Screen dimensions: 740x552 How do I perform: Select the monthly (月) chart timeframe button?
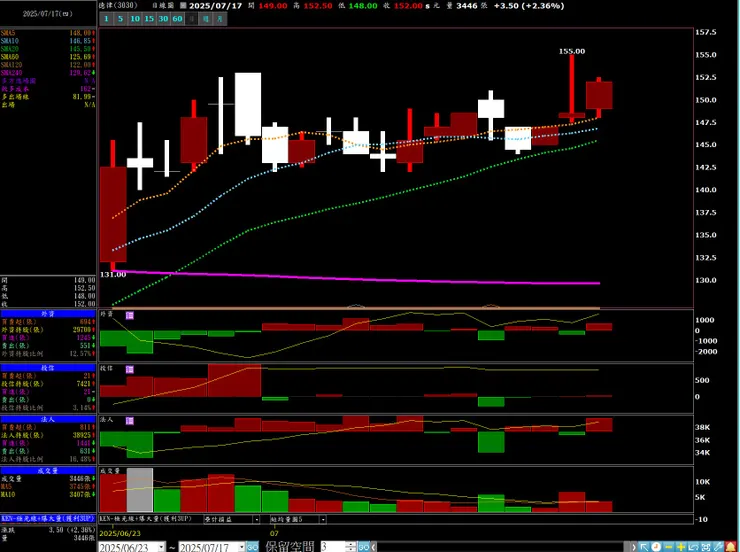click(220, 19)
